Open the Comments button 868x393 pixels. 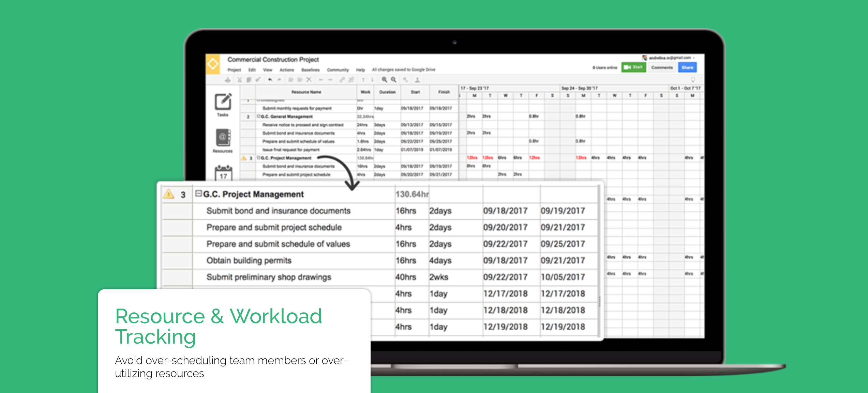662,67
